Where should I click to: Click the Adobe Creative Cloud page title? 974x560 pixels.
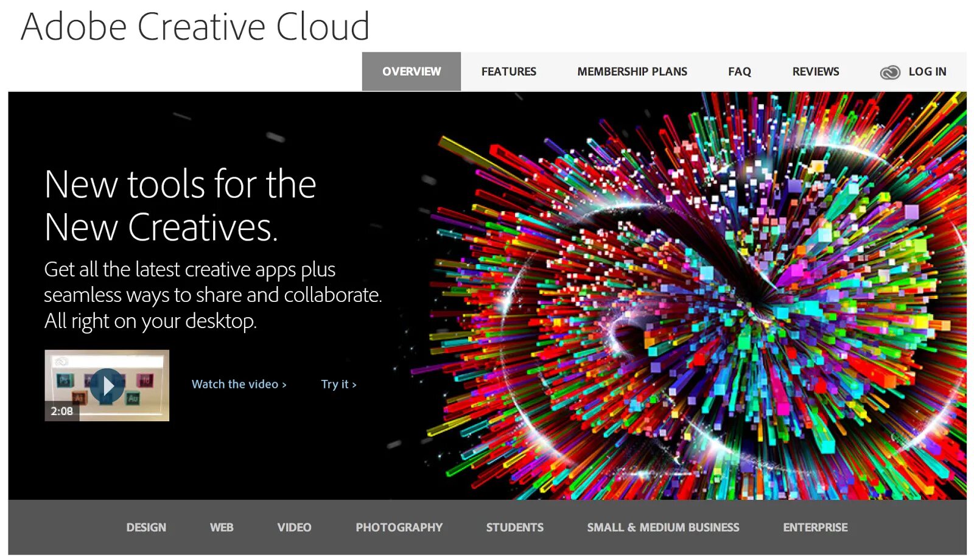[195, 26]
